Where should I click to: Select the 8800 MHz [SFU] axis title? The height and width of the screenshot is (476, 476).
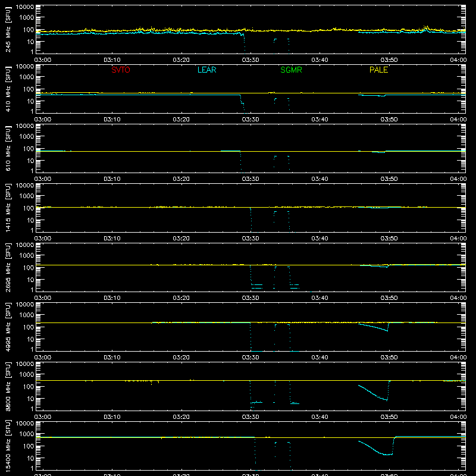8,387
